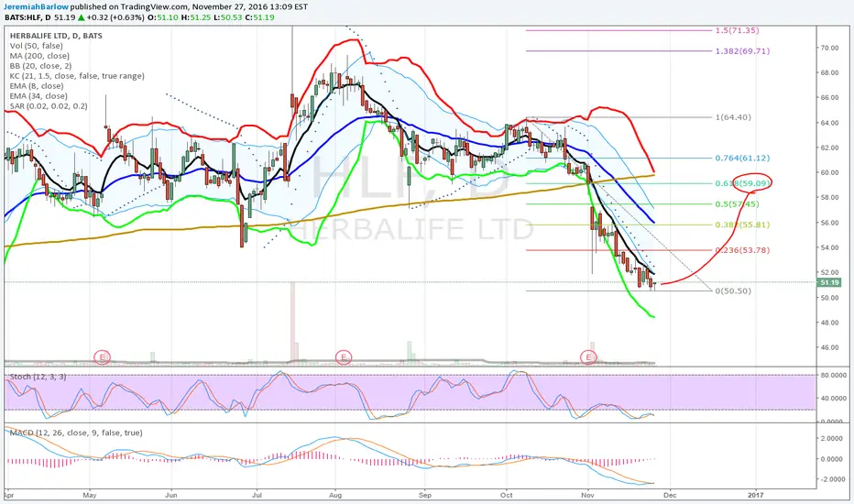Select the EMA (34, close) indicator label

(38, 96)
